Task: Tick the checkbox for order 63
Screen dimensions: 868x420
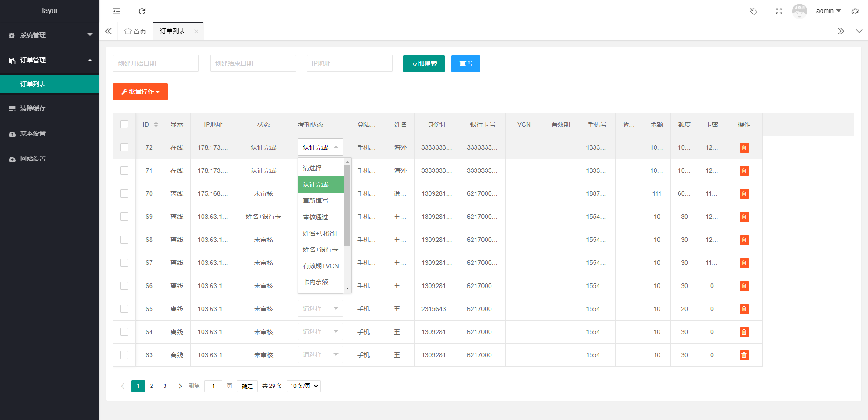Action: click(124, 355)
